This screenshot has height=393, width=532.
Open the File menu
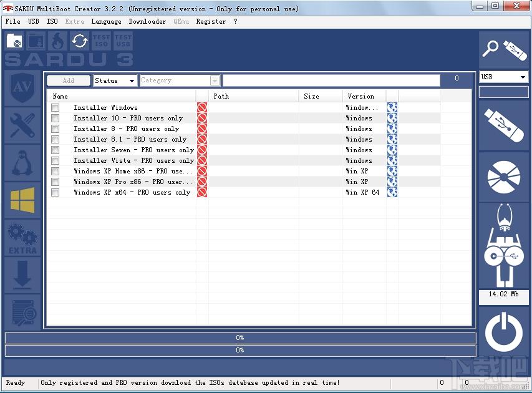tap(13, 21)
